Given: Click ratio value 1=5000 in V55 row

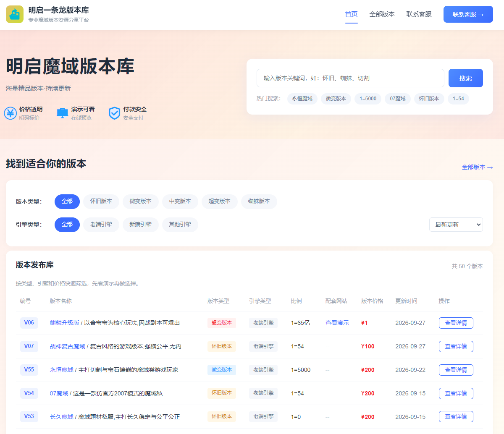Looking at the screenshot, I should pos(301,370).
